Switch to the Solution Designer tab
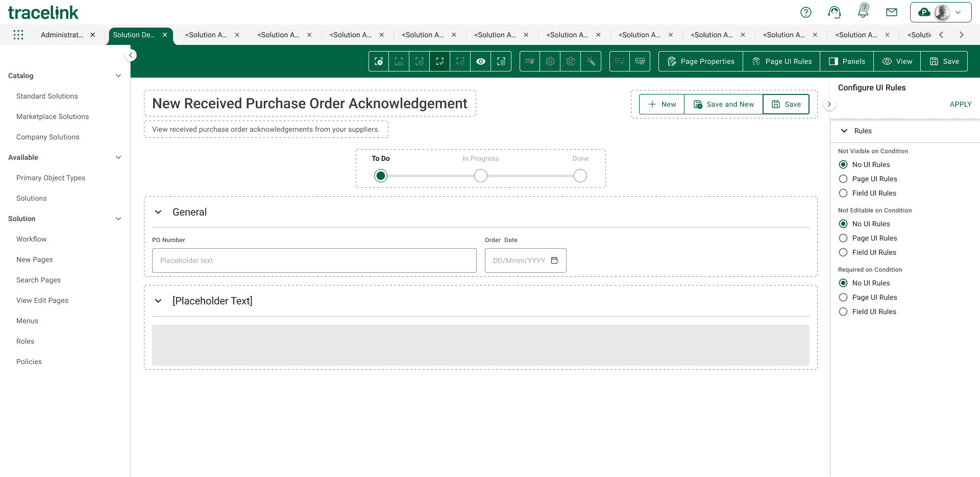980x477 pixels. [x=134, y=35]
